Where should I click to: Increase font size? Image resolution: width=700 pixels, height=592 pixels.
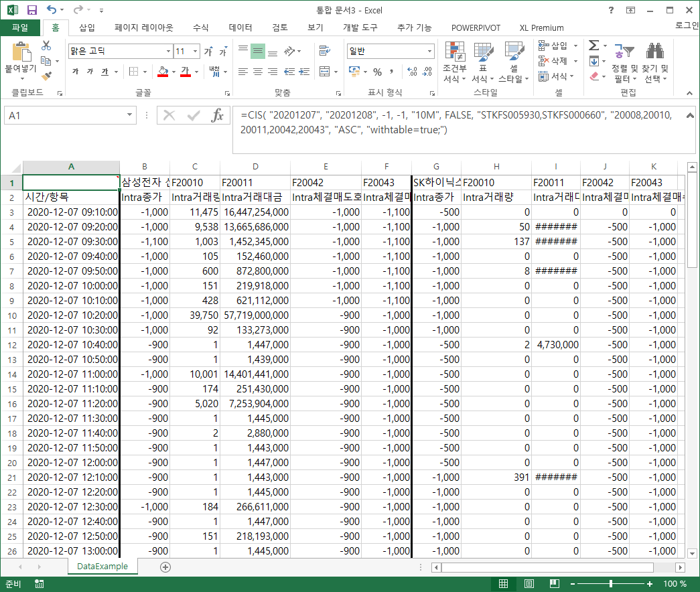[x=208, y=52]
